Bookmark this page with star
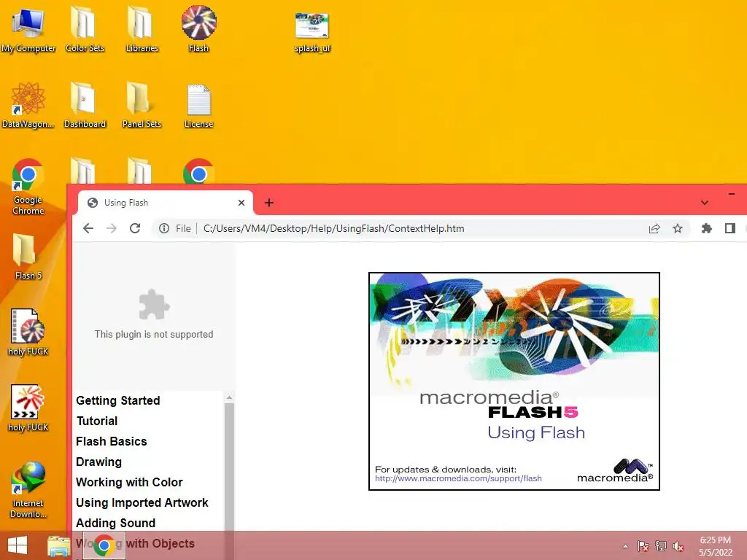 coord(678,228)
